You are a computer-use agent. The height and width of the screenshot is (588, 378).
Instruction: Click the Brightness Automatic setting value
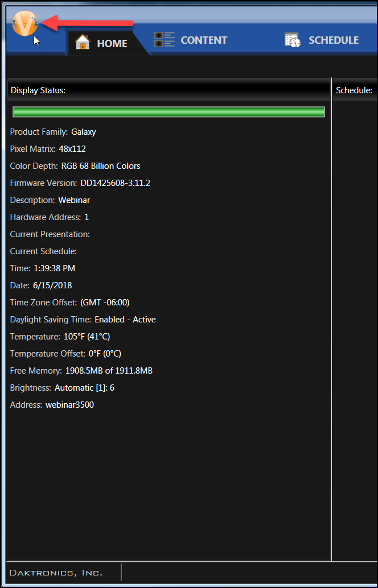pyautogui.click(x=84, y=387)
